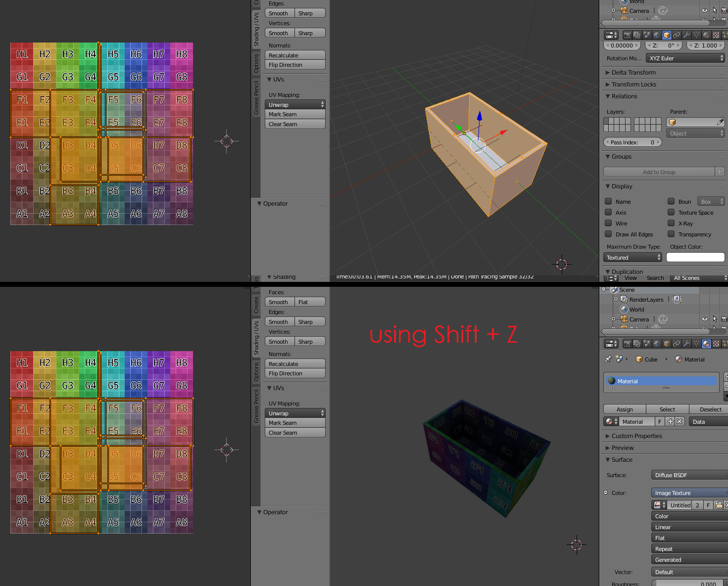Click Mark Seam in upper UVs panel
This screenshot has height=586, width=728.
tap(295, 114)
